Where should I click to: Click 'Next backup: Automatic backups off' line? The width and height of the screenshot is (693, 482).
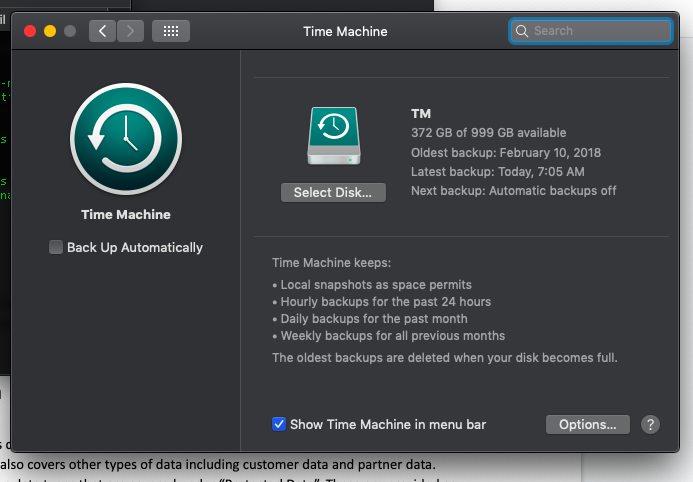(514, 191)
